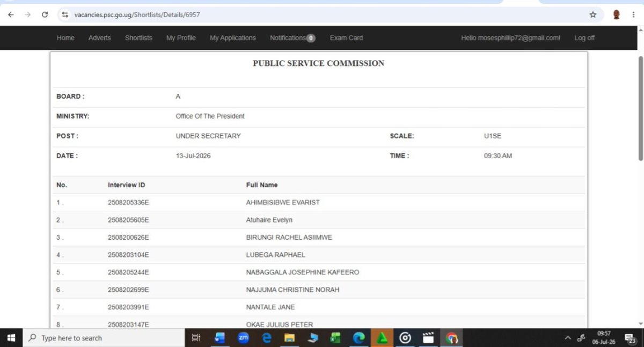
Task: Open the Exam Card page
Action: tap(346, 38)
